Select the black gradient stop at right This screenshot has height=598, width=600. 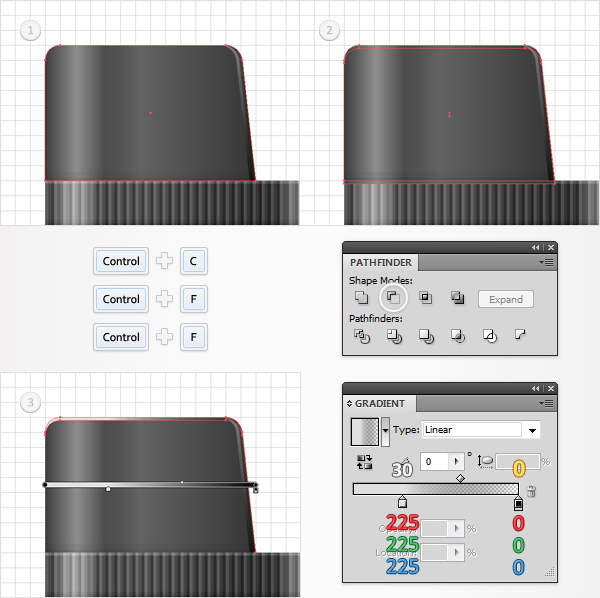pyautogui.click(x=518, y=503)
